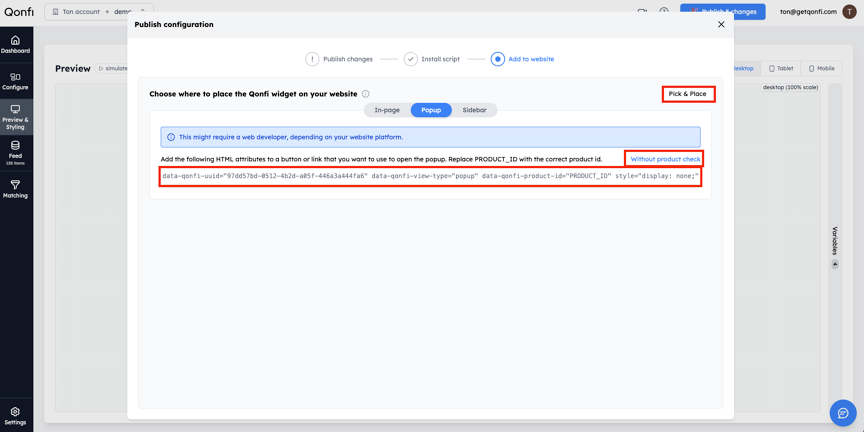The height and width of the screenshot is (432, 864).
Task: Open the Configure section in sidebar
Action: click(15, 81)
